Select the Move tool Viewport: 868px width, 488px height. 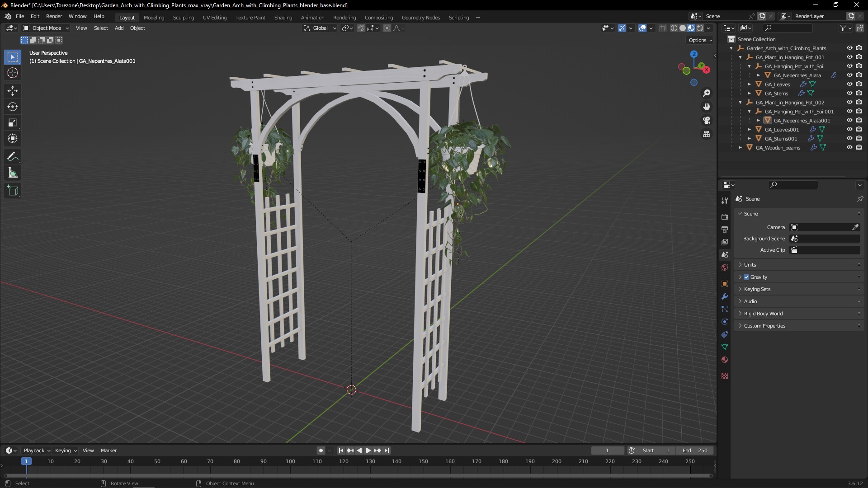pyautogui.click(x=13, y=91)
